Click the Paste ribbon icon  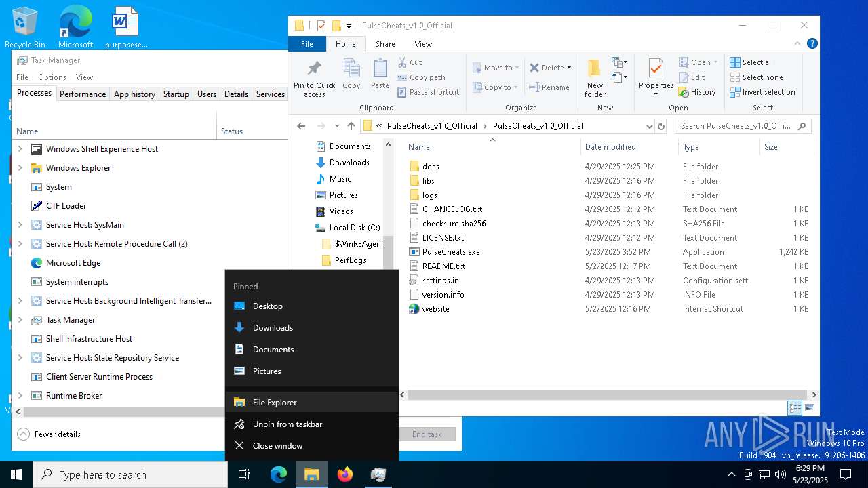coord(380,74)
